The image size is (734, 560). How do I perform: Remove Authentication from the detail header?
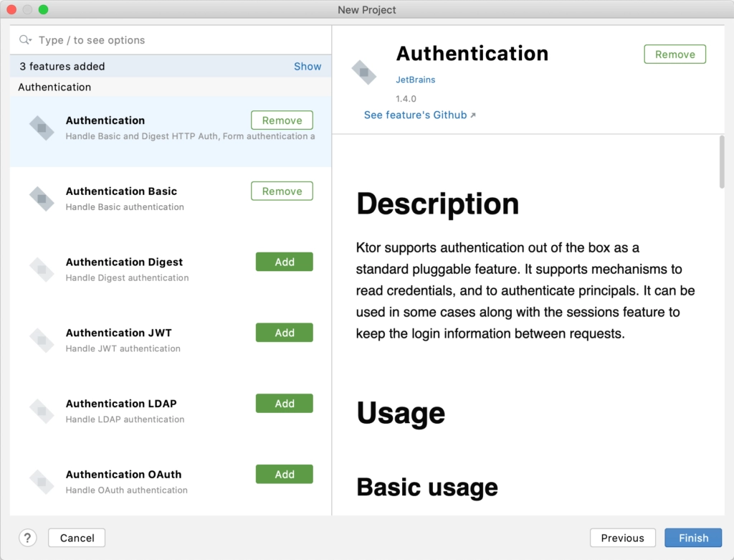pyautogui.click(x=675, y=54)
